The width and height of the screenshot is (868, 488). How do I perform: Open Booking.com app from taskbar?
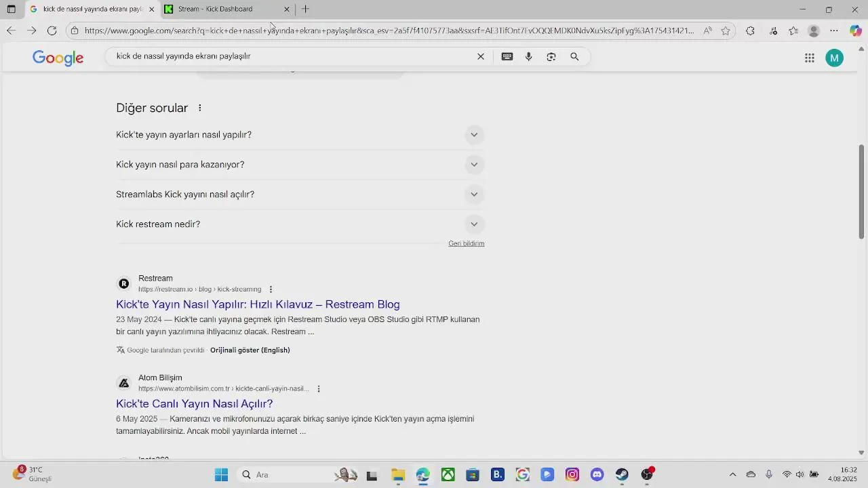coord(498,474)
